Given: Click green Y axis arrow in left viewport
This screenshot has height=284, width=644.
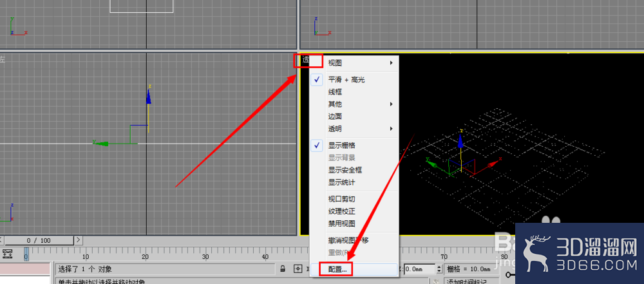Looking at the screenshot, I should tap(100, 144).
